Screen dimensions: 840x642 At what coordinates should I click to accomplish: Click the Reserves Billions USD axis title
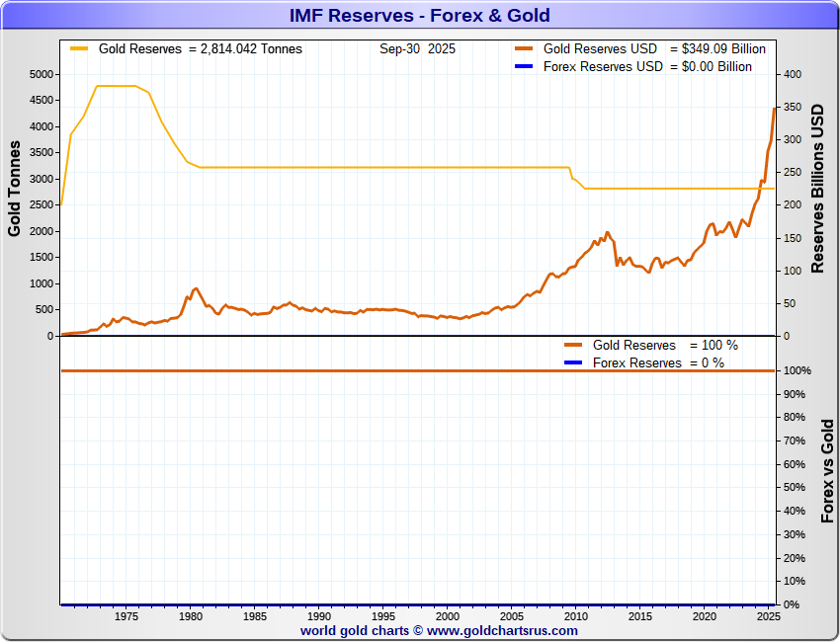(x=817, y=189)
